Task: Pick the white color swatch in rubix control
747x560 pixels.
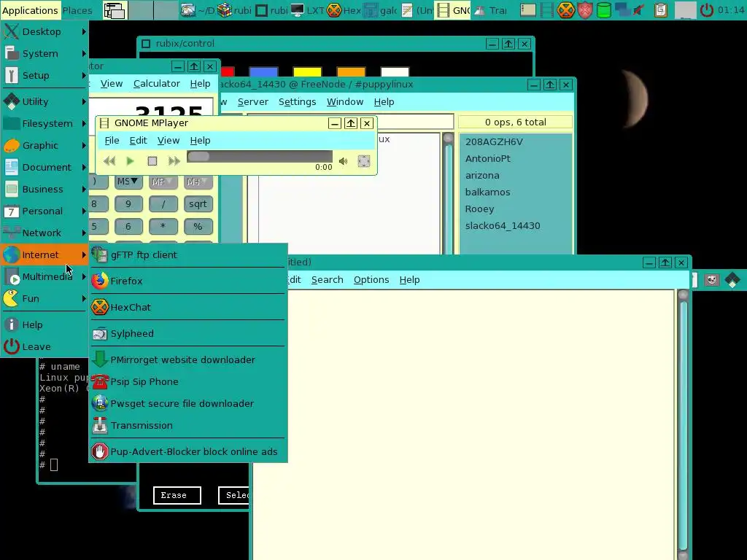Action: [395, 72]
